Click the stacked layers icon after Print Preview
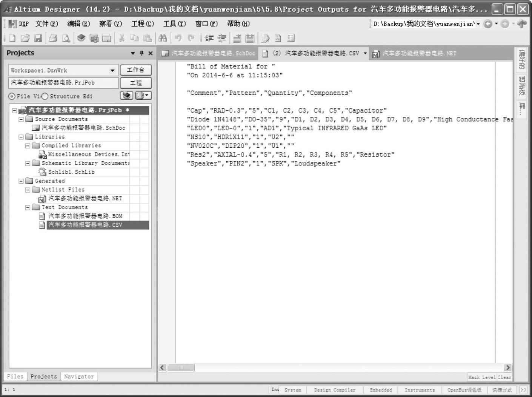 point(81,38)
